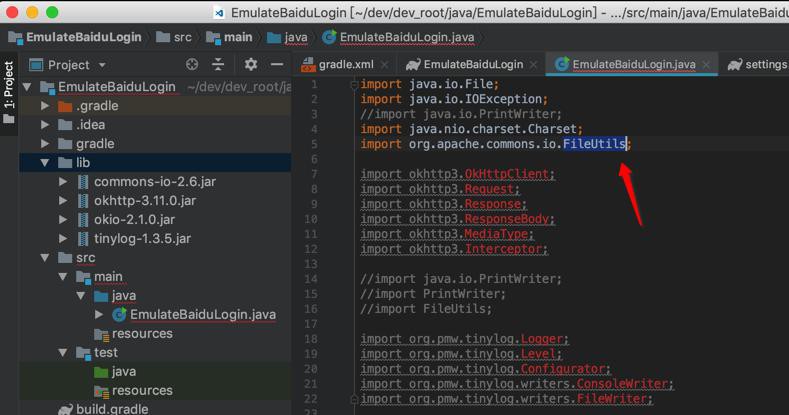Viewport: 789px width, 415px height.
Task: Select resources folder under test
Action: 155,390
